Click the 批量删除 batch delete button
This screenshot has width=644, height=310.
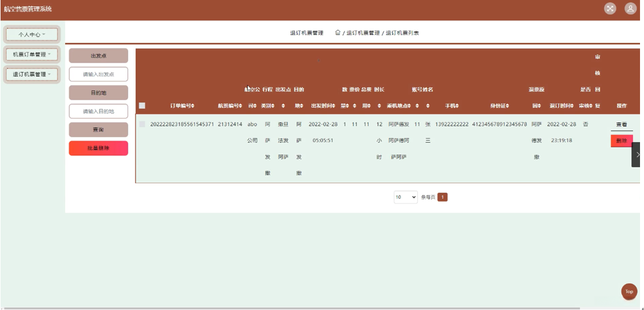99,148
